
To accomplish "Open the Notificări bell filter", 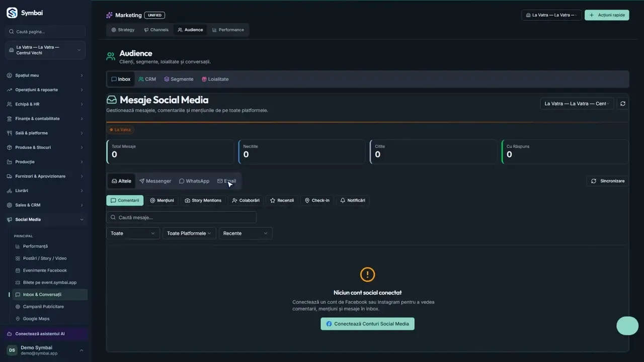I will pos(353,201).
